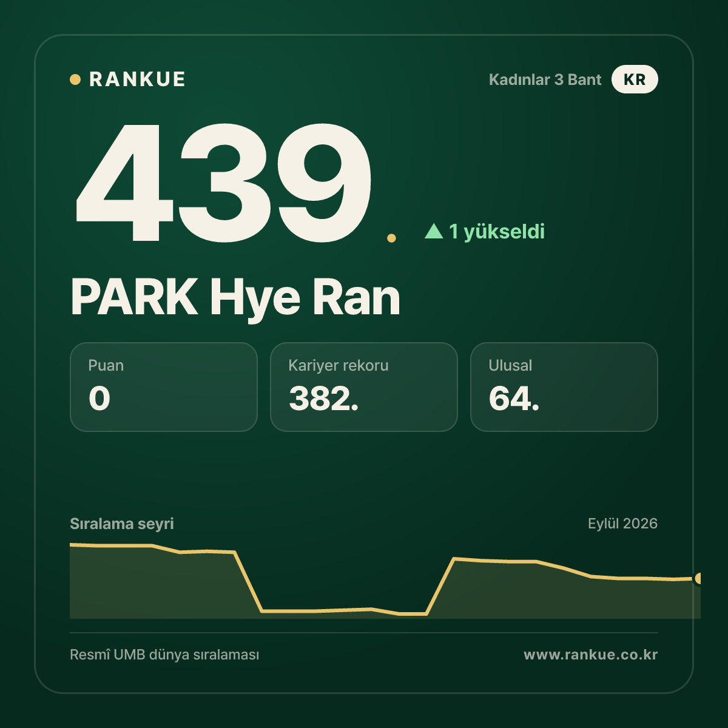
Task: Open the www.rankue.co.kr link
Action: [591, 655]
